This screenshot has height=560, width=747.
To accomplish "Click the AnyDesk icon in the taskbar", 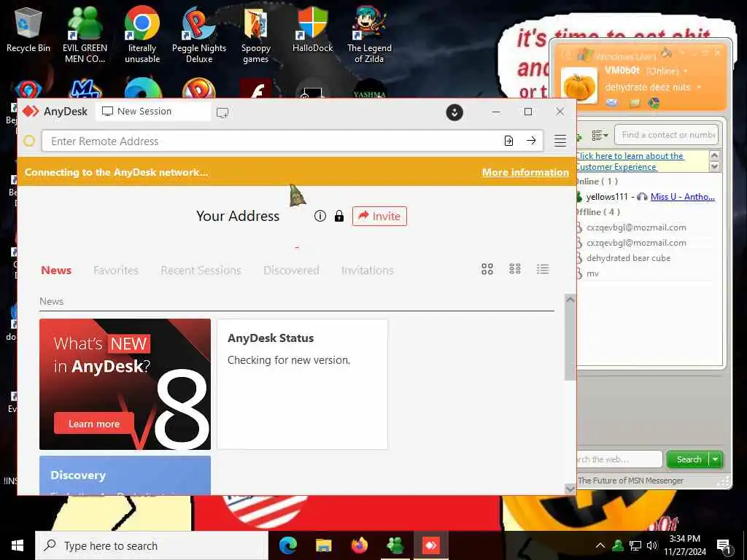I will click(x=430, y=545).
